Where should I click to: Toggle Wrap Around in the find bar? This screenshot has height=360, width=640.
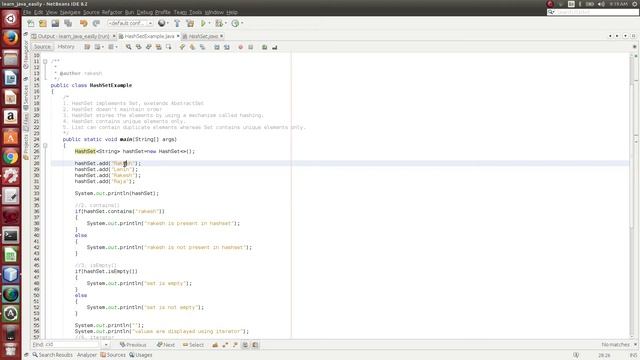click(255, 344)
